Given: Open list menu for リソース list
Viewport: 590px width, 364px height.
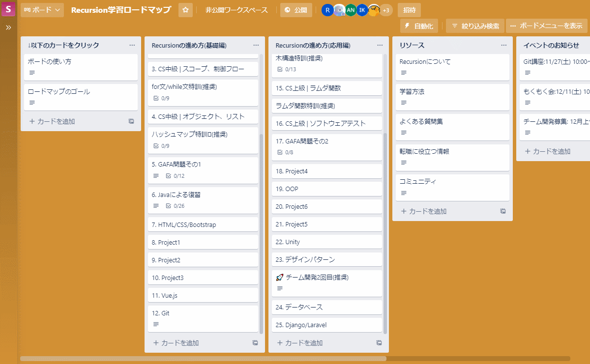Looking at the screenshot, I should click(x=503, y=45).
